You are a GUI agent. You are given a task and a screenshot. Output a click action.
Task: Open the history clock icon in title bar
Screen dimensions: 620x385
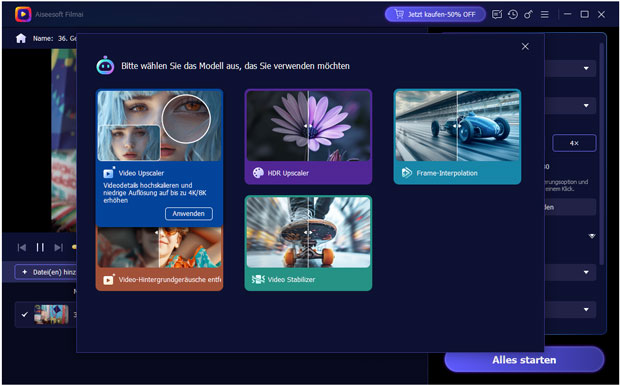click(513, 15)
